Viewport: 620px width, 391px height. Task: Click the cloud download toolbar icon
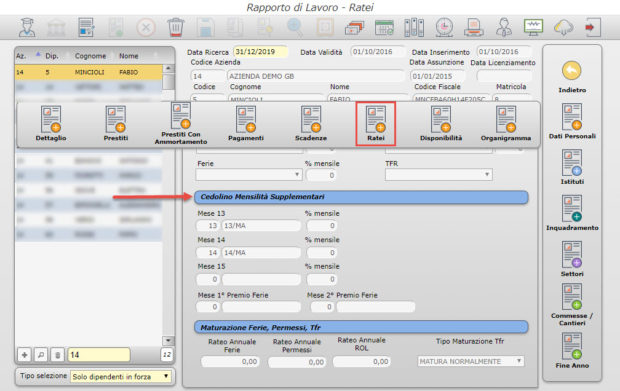point(563,28)
